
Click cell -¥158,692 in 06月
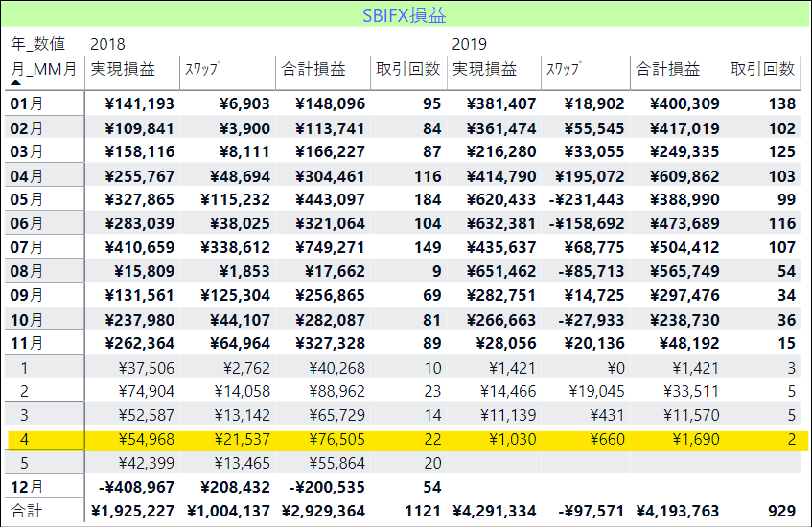tap(587, 223)
